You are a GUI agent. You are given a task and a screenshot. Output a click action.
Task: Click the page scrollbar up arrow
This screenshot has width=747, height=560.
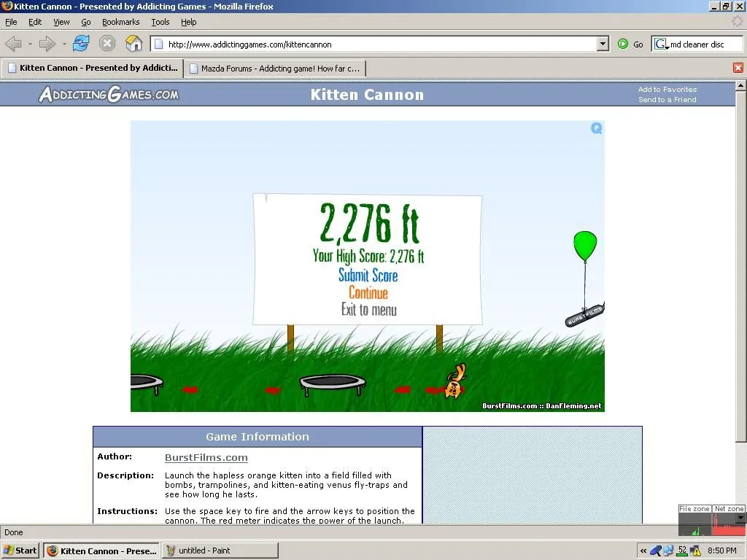(x=741, y=86)
